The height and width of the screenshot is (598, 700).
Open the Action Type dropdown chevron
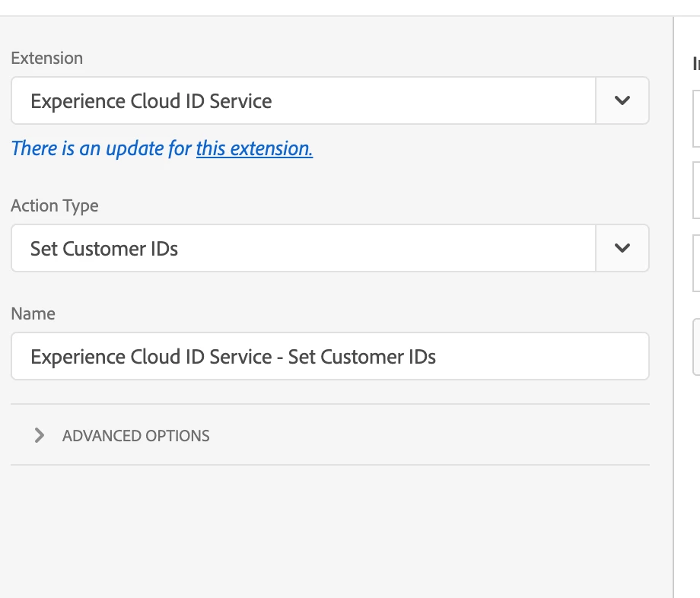(x=622, y=248)
